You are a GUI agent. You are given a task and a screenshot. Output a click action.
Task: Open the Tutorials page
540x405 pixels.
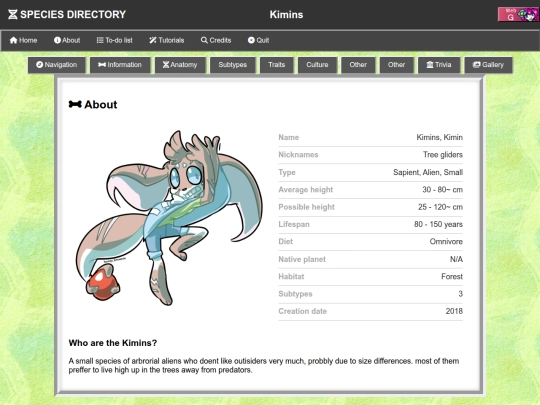click(x=167, y=40)
